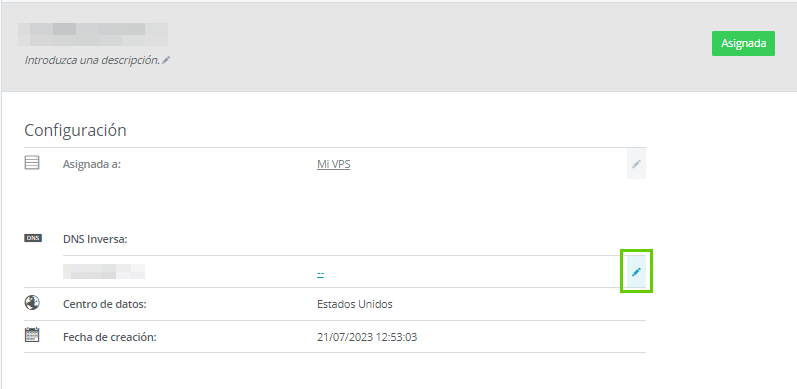797x389 pixels.
Task: Click the 'Asignada a:' label
Action: [92, 164]
